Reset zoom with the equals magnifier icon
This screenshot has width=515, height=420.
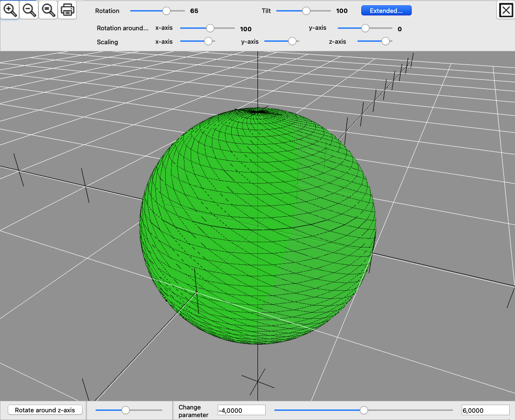(48, 10)
